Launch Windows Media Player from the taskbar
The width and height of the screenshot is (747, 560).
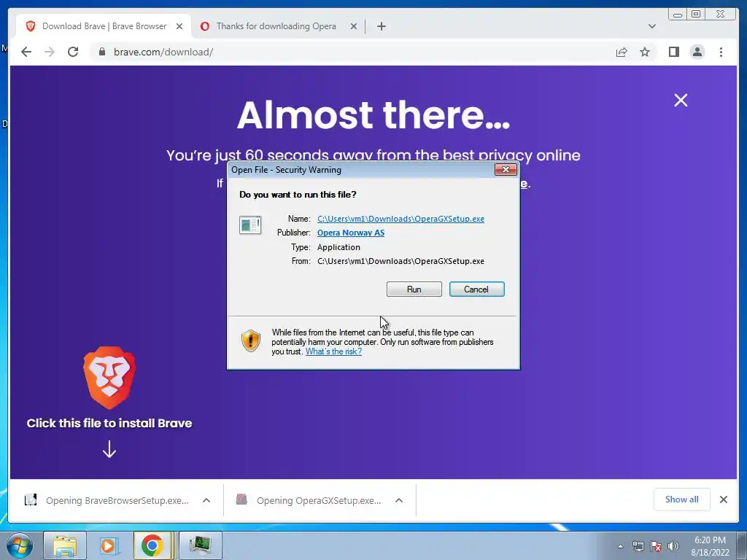[x=108, y=545]
